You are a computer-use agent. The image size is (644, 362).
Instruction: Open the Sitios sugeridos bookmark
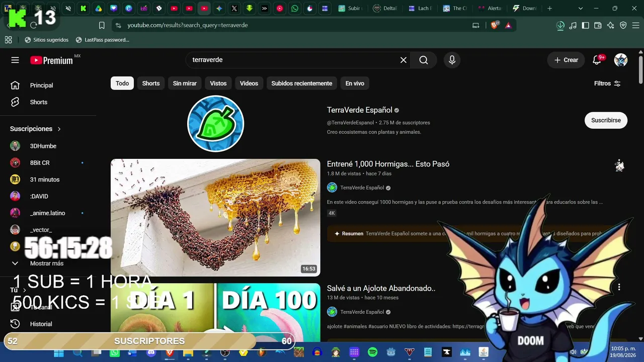click(x=46, y=40)
